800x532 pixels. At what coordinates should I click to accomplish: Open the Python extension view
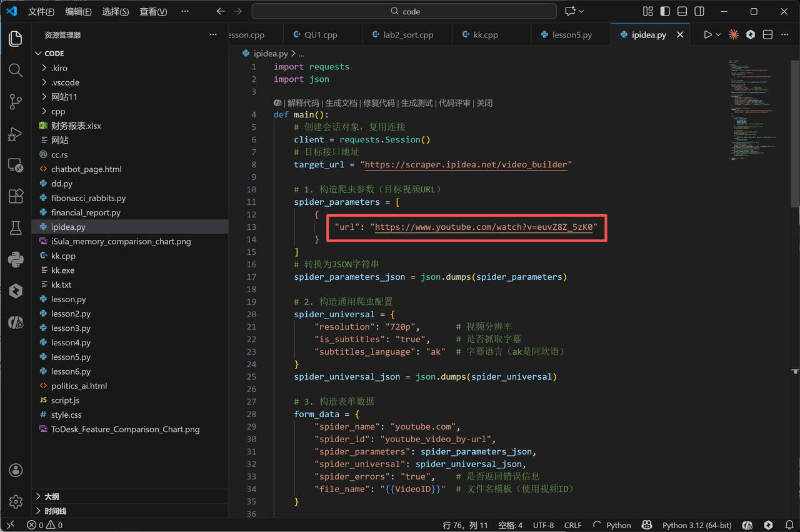16,259
